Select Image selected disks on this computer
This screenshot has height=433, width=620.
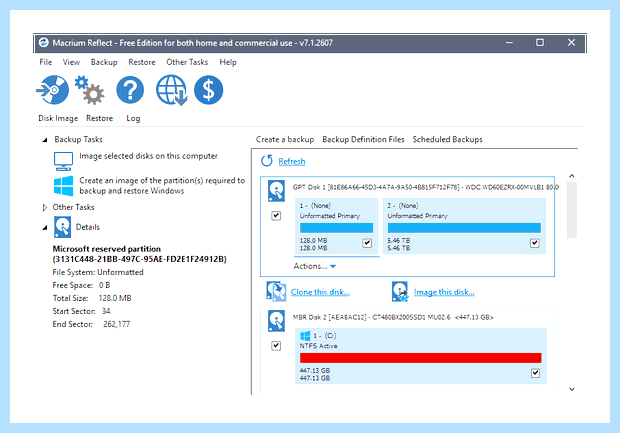[x=148, y=156]
